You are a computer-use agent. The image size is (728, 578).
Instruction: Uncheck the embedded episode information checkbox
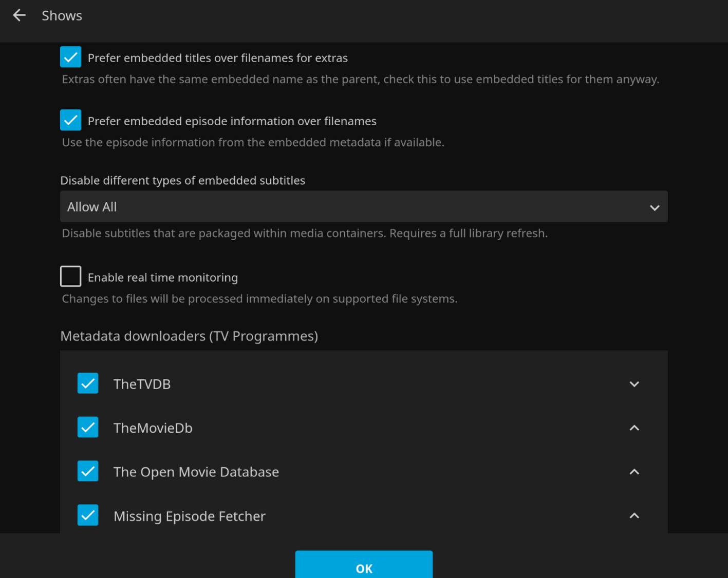point(71,120)
